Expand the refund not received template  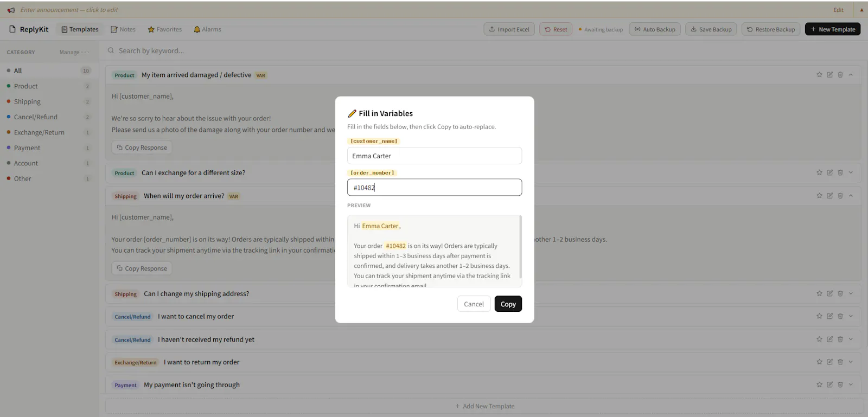pos(851,339)
